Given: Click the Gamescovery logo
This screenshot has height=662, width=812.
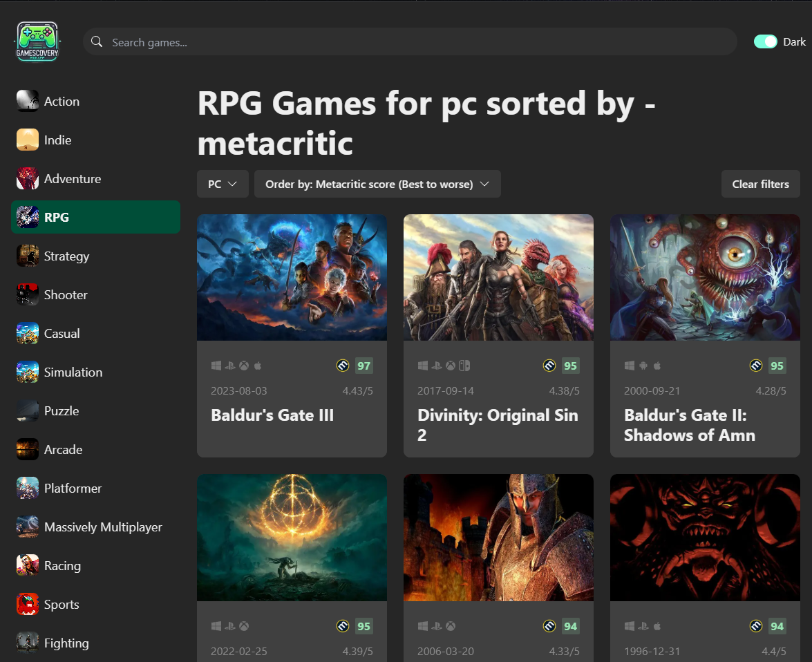Looking at the screenshot, I should click(x=37, y=41).
